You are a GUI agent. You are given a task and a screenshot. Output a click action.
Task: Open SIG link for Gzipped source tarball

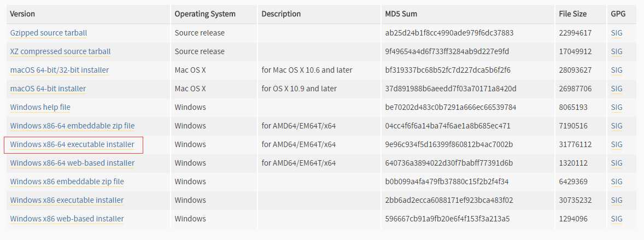tap(617, 33)
